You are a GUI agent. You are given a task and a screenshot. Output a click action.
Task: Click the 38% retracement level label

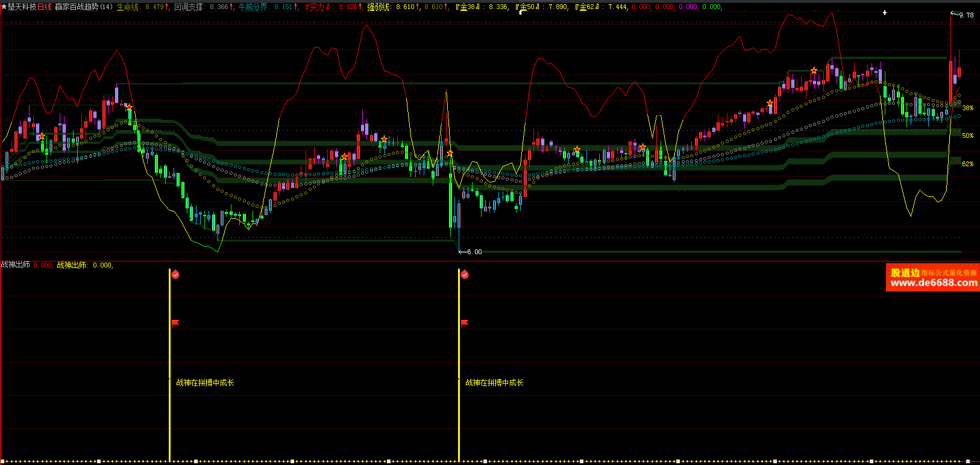pyautogui.click(x=967, y=108)
